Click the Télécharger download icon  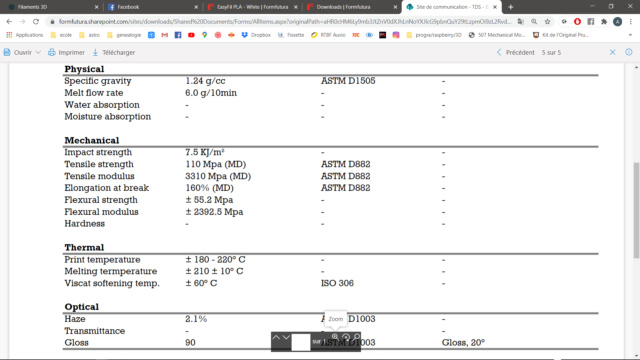coord(96,52)
